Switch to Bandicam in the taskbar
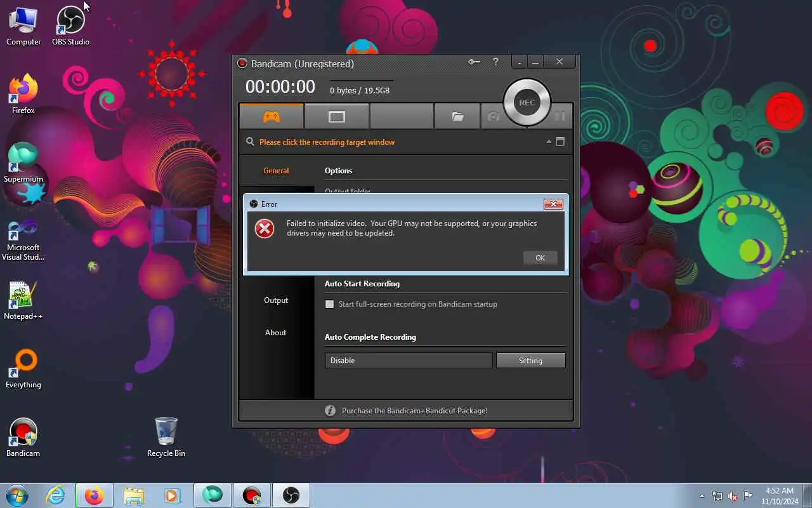 click(x=252, y=495)
